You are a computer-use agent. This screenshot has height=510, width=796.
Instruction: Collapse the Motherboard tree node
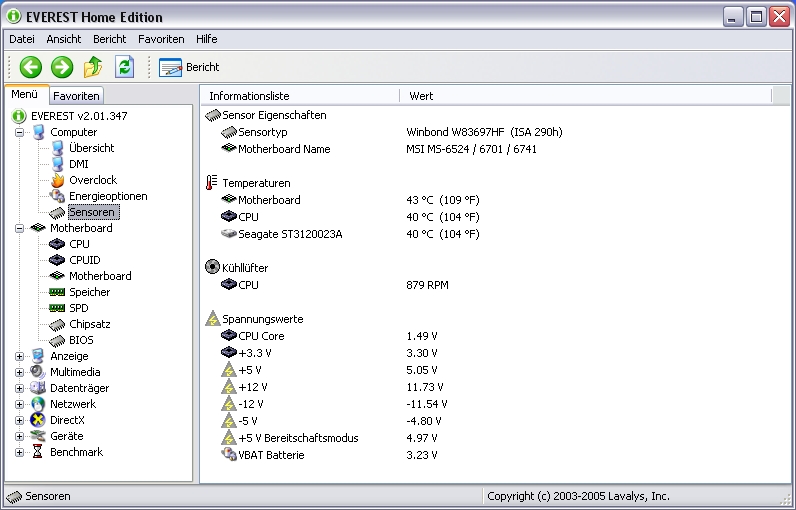pyautogui.click(x=19, y=228)
